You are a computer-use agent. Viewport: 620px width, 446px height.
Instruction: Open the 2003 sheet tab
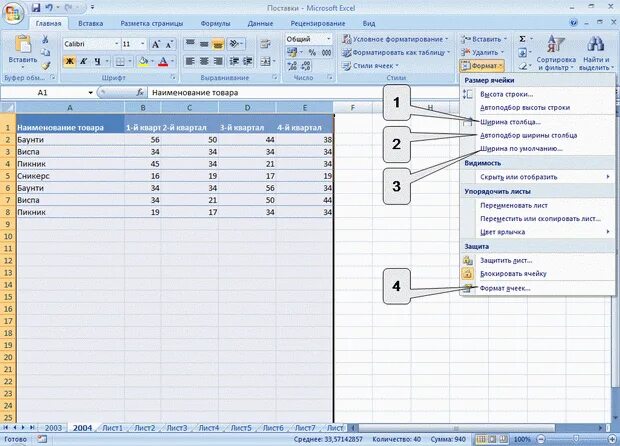pyautogui.click(x=53, y=428)
